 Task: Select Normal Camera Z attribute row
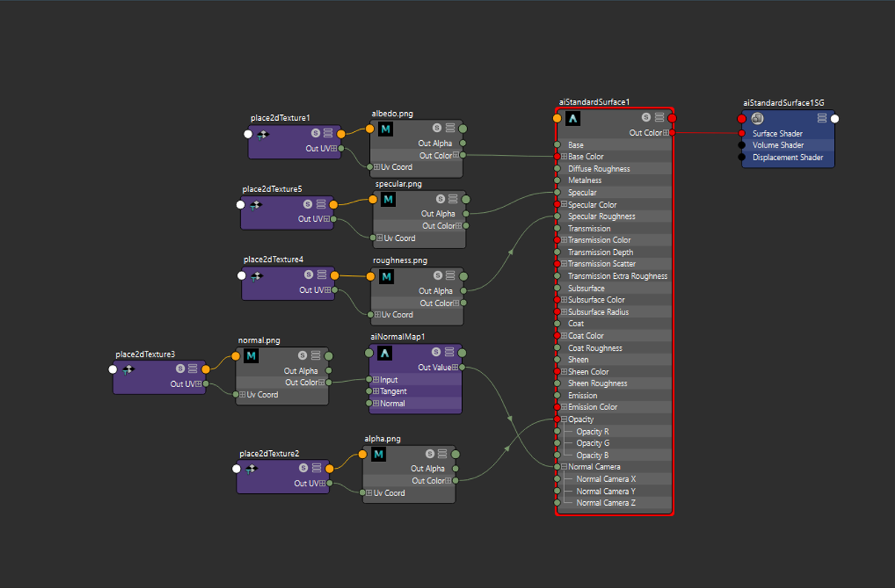click(x=614, y=503)
